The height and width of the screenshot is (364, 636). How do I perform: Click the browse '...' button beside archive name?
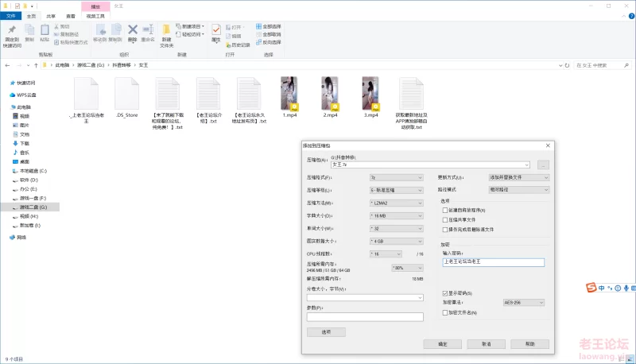(543, 165)
